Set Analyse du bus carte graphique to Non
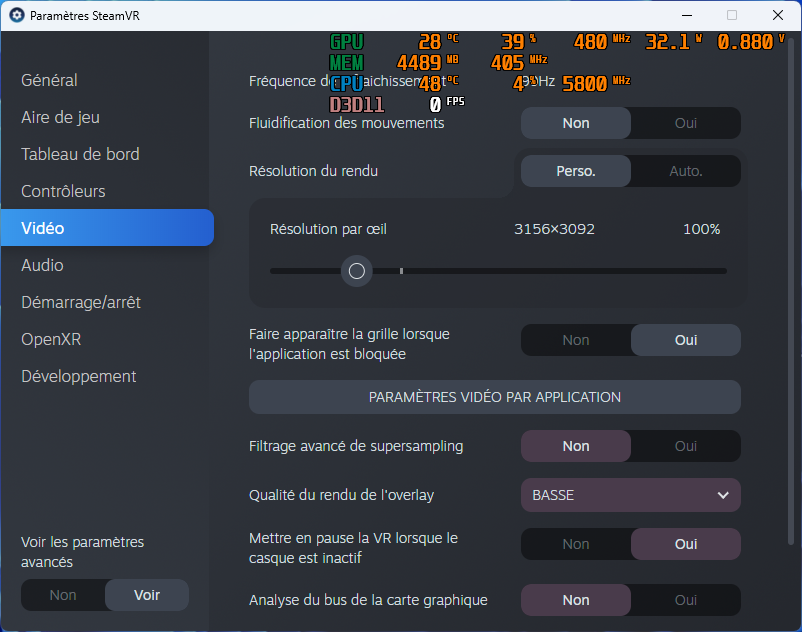 pyautogui.click(x=576, y=600)
